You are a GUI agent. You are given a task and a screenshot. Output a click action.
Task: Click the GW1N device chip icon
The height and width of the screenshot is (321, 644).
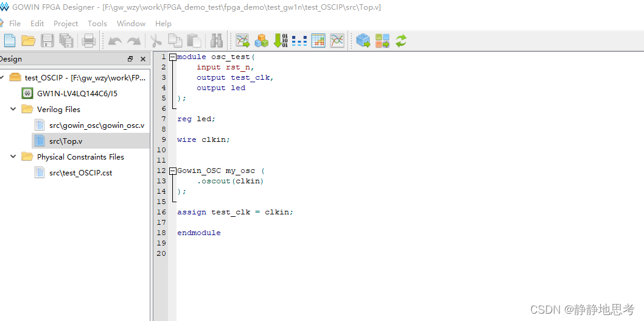coord(27,93)
